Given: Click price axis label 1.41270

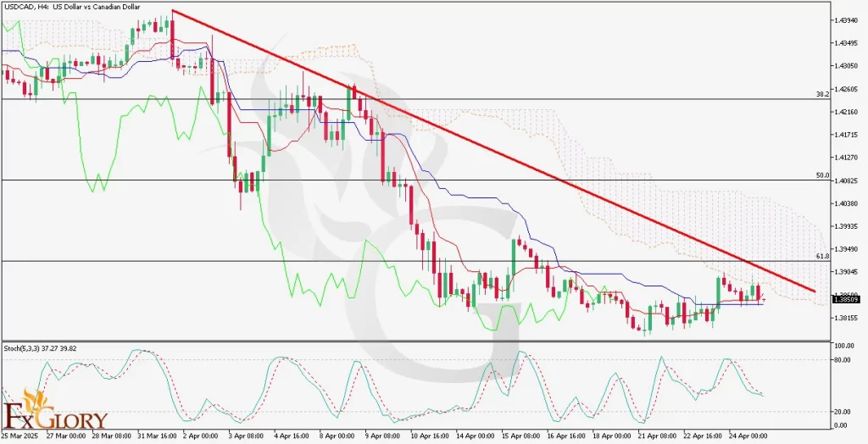Looking at the screenshot, I should point(848,158).
